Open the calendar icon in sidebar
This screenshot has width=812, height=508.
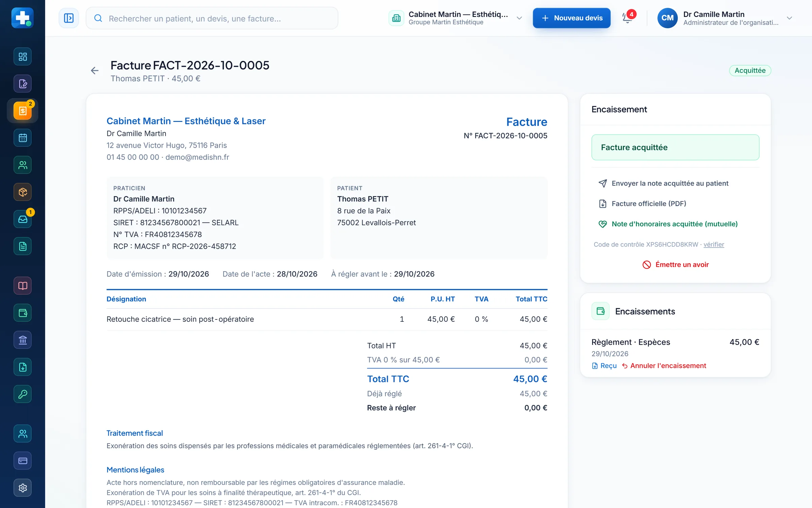23,138
